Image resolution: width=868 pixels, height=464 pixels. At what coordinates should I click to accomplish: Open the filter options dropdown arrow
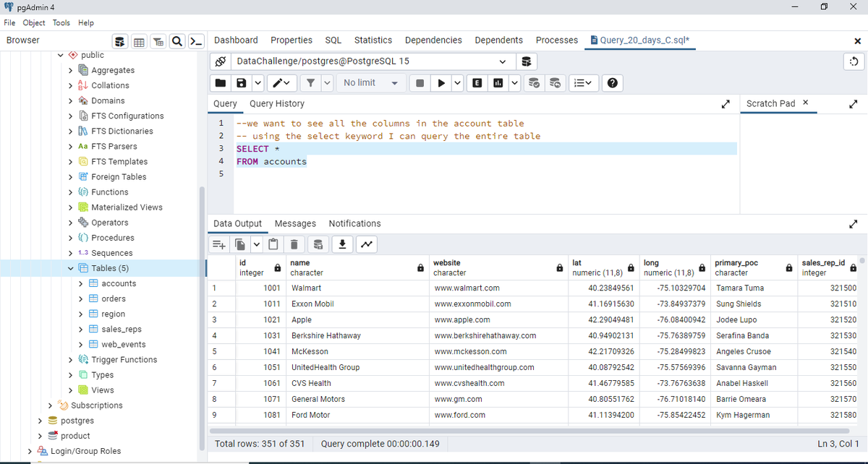coord(328,83)
